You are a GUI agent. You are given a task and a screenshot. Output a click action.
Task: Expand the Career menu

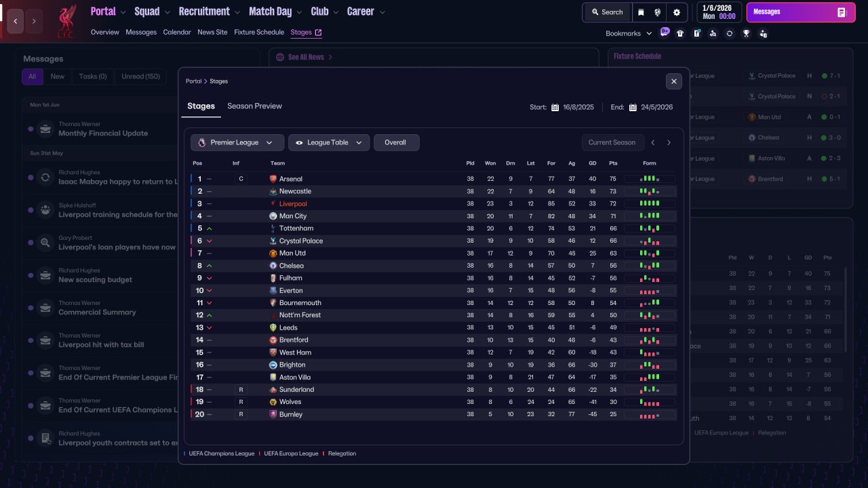click(x=366, y=12)
